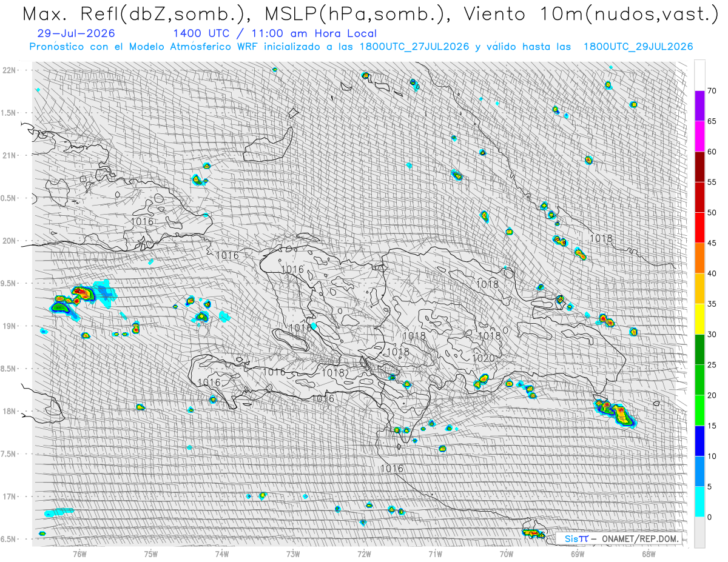The image size is (728, 562).
Task: Click the '21N' latitude label
Action: pyautogui.click(x=9, y=155)
